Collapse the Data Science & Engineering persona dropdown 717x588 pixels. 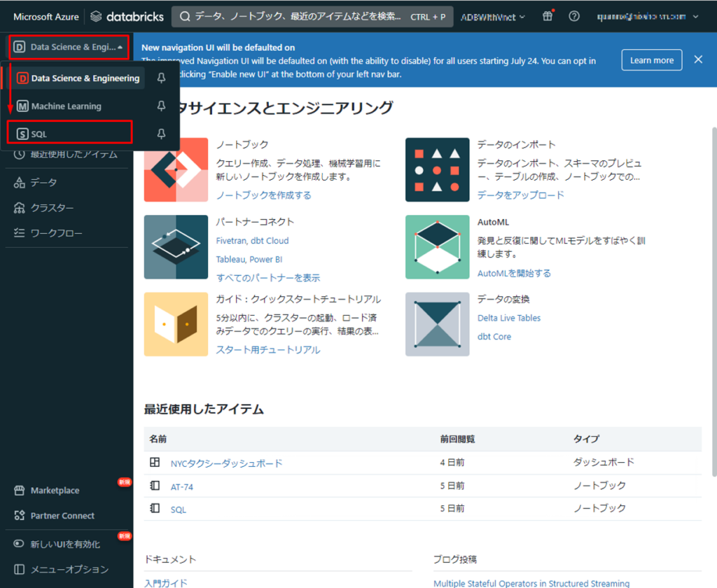(69, 47)
